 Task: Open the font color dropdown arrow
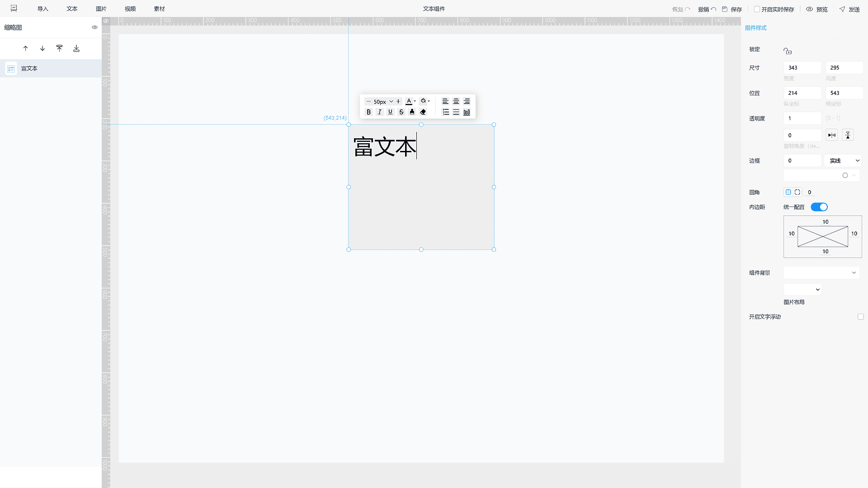[x=415, y=101]
